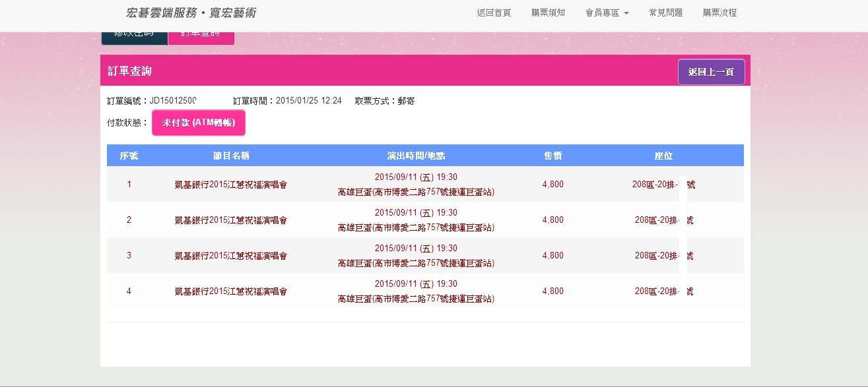Click the 未付款 (ATM轉帳) payment status button
The height and width of the screenshot is (387, 868).
tap(199, 123)
